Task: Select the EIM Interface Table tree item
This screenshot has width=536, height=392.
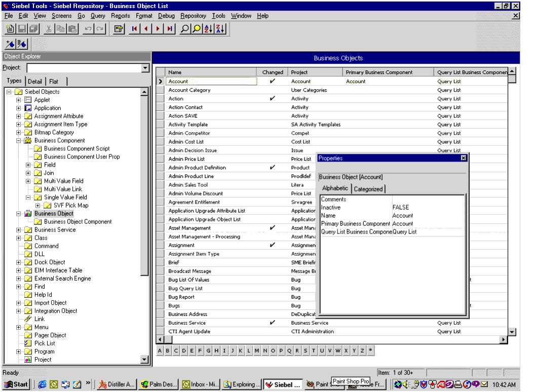Action: (x=58, y=270)
